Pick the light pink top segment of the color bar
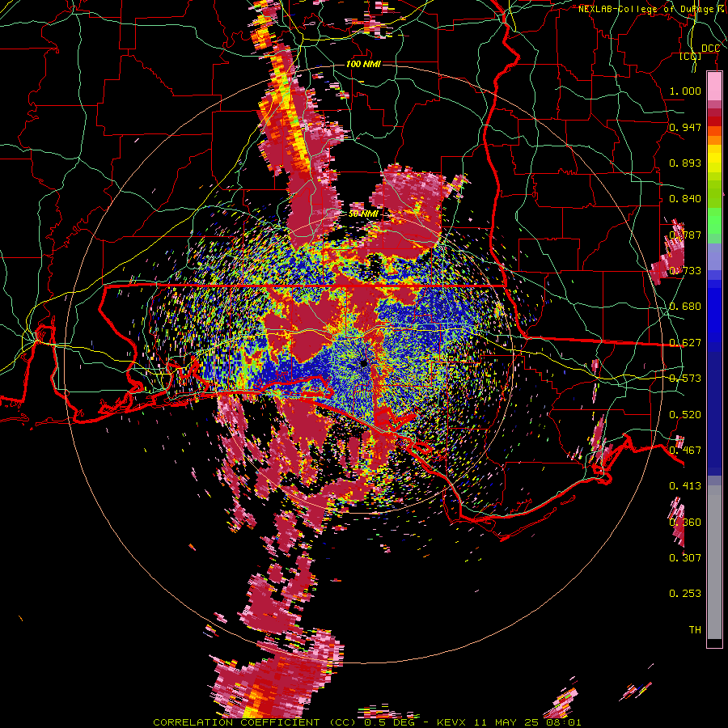Viewport: 728px width, 728px height. [714, 87]
